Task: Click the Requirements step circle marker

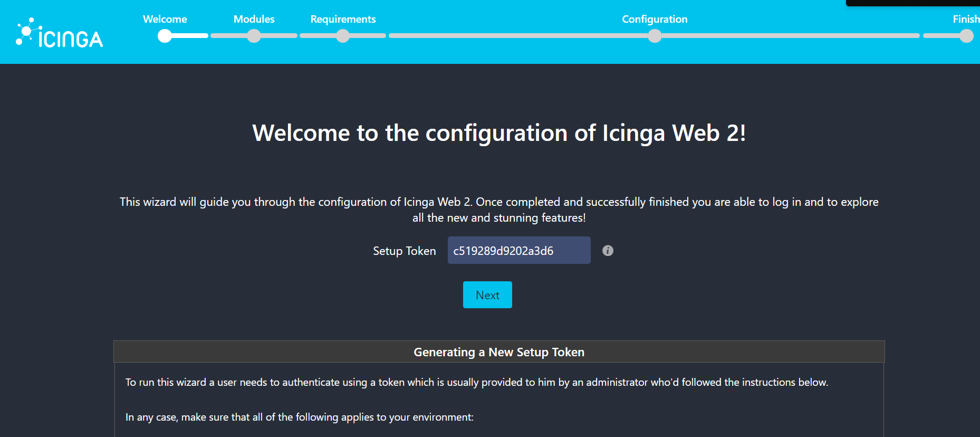Action: 343,36
